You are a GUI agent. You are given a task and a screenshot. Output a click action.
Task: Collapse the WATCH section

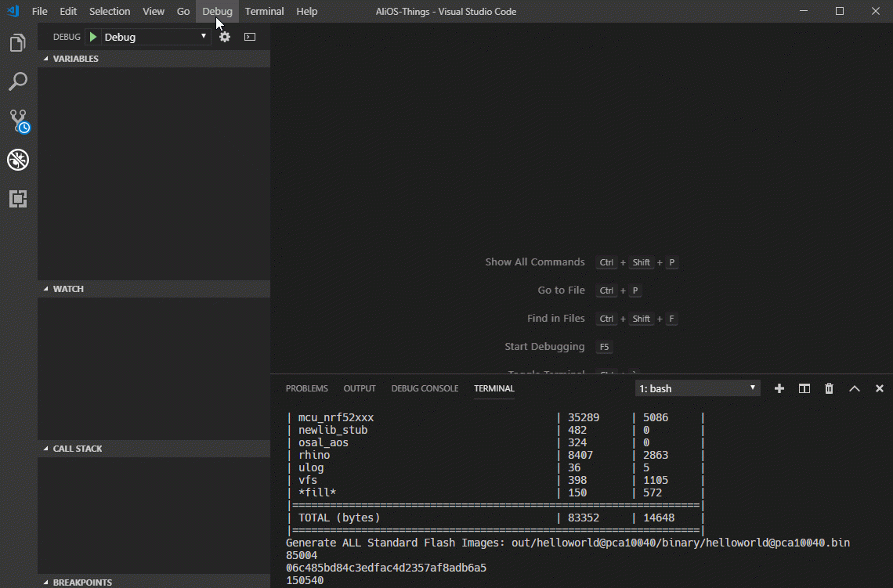pos(154,289)
